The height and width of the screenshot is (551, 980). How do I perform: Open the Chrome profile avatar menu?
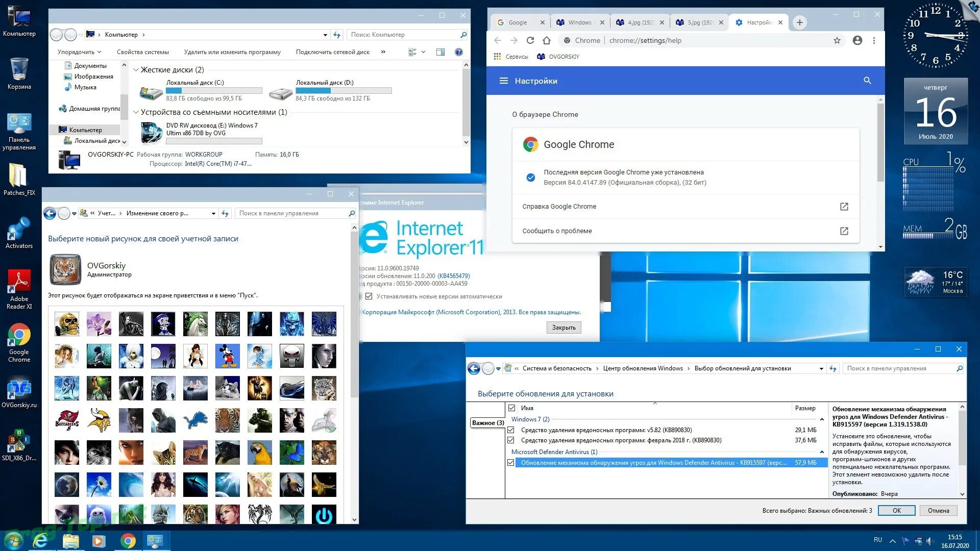(x=857, y=40)
